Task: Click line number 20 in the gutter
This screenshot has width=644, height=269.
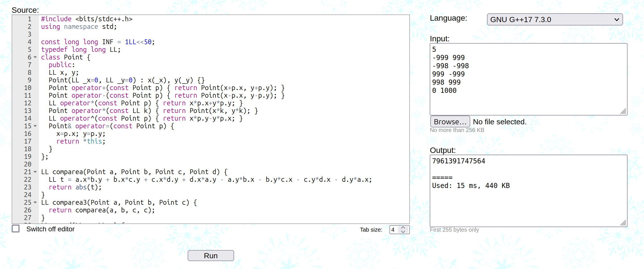Action: pyautogui.click(x=28, y=164)
